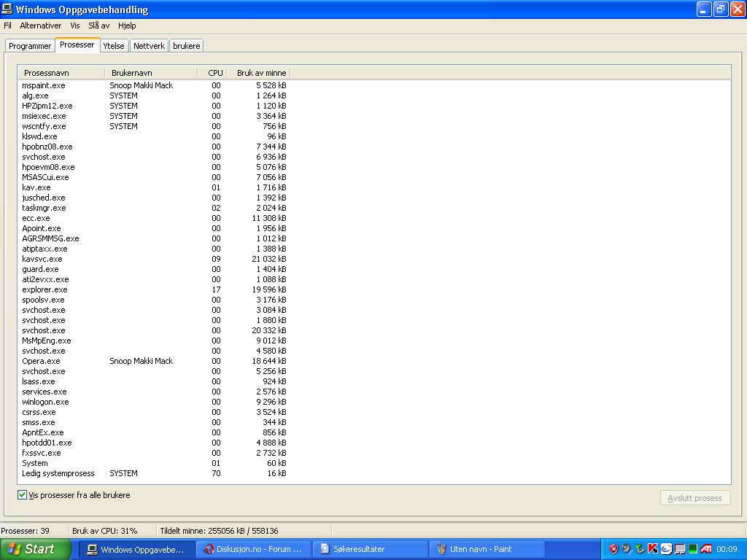
Task: Untick Vis prosesser fra alle brukere
Action: click(x=22, y=495)
